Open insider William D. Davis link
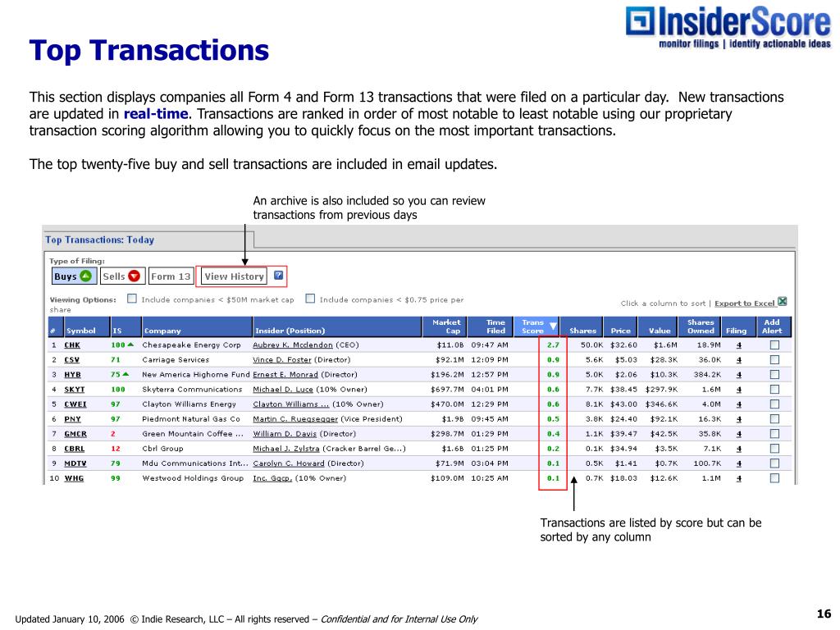This screenshot has width=840, height=630. [x=285, y=434]
